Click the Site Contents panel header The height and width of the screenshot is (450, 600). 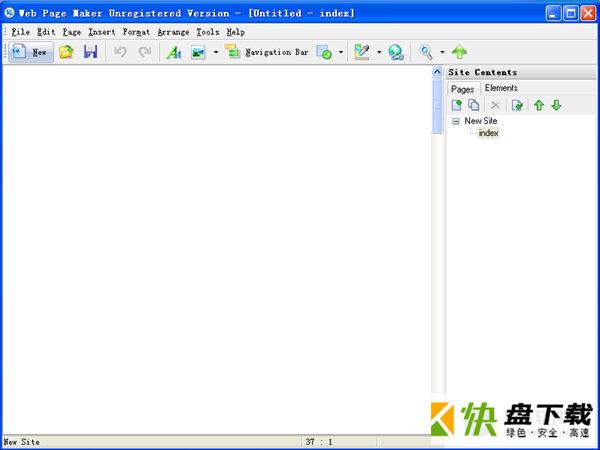tap(521, 72)
